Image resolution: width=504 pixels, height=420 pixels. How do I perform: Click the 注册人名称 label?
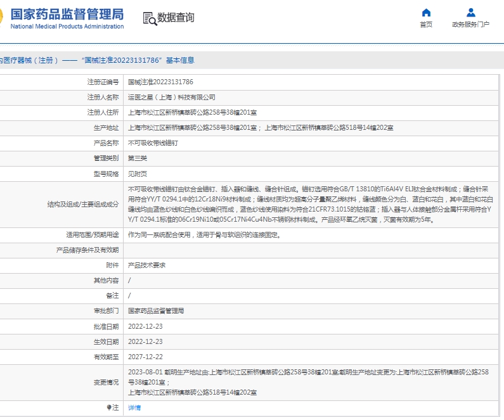103,98
